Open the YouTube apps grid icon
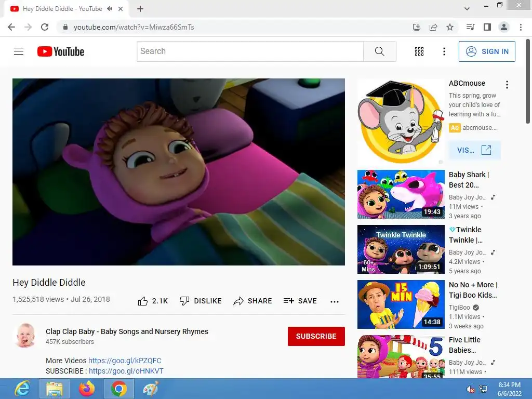This screenshot has height=399, width=532. click(x=419, y=51)
